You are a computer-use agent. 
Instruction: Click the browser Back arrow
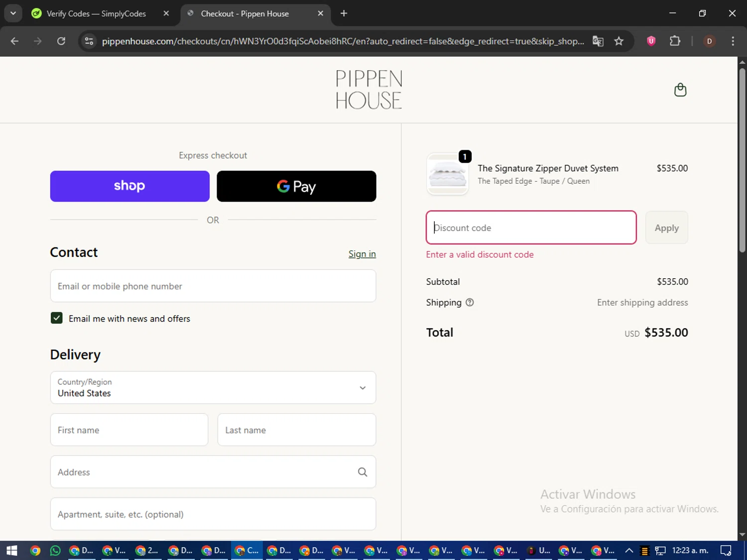(14, 41)
